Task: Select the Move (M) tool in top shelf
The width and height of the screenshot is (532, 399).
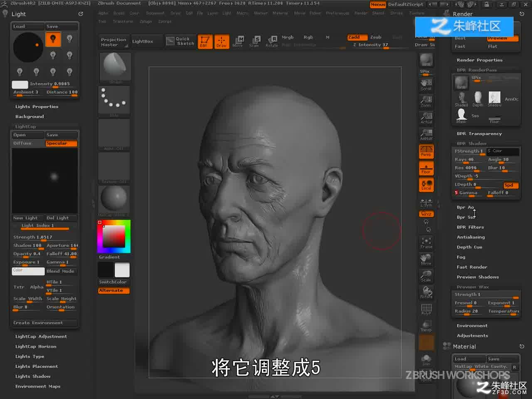Action: coord(238,42)
